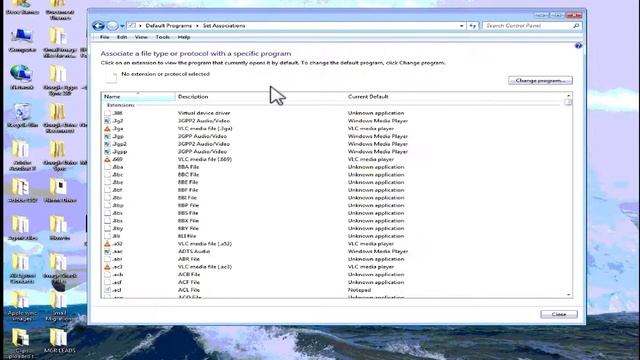This screenshot has height=360, width=640.
Task: Select the Recycle Bin desktop icon
Action: pyautogui.click(x=22, y=116)
